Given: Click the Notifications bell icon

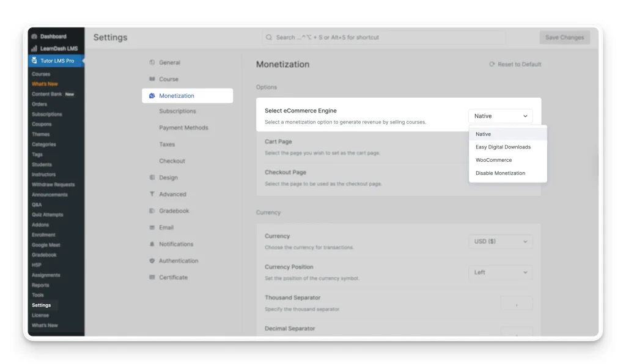Looking at the screenshot, I should point(152,244).
